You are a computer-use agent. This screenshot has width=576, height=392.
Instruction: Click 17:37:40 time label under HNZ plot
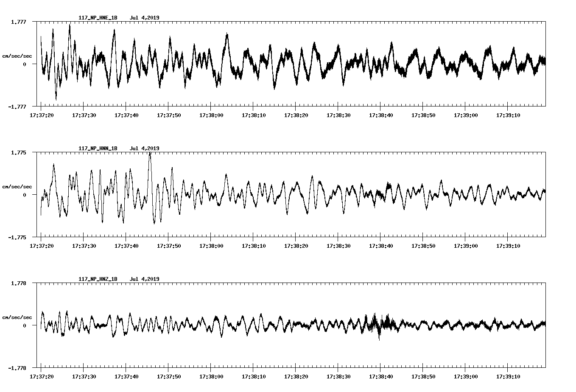tap(126, 376)
